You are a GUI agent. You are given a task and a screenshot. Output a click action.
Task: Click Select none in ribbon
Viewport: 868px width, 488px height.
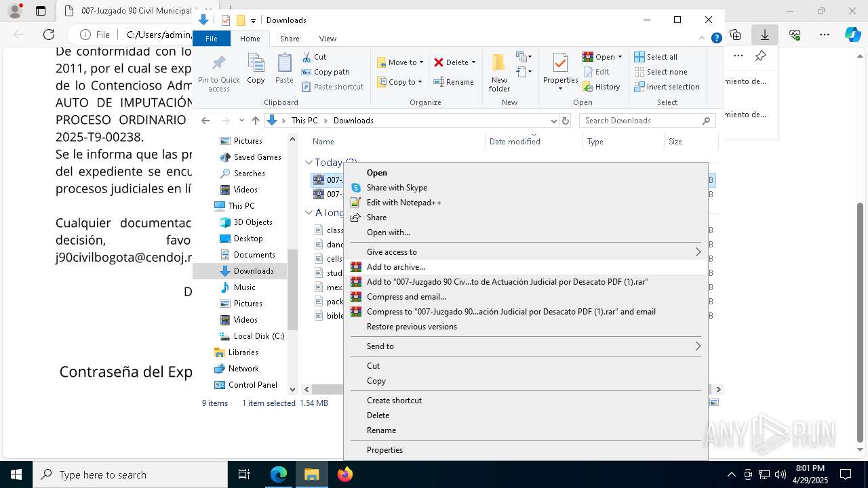pos(661,72)
